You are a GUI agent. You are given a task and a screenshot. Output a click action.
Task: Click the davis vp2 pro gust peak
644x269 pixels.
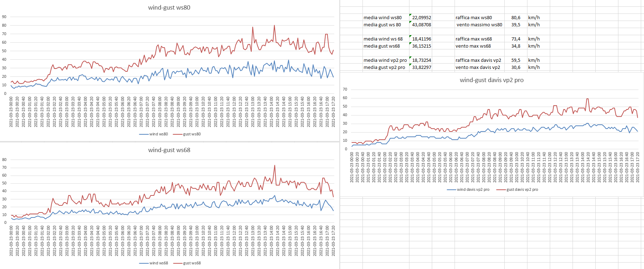point(587,99)
